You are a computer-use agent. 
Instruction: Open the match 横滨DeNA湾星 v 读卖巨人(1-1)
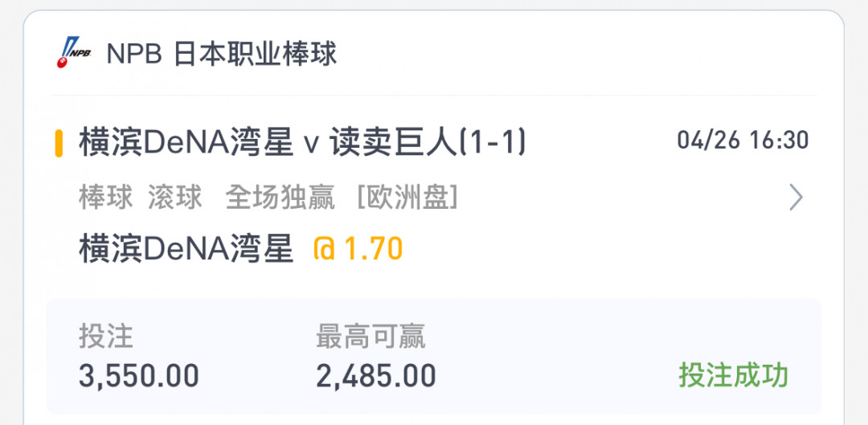302,143
